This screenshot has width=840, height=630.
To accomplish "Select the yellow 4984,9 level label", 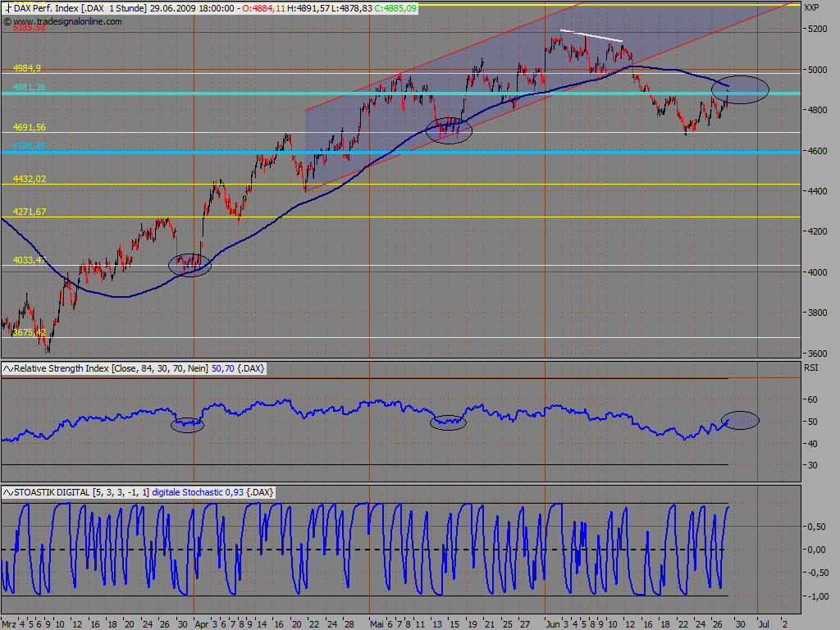I will [x=27, y=68].
